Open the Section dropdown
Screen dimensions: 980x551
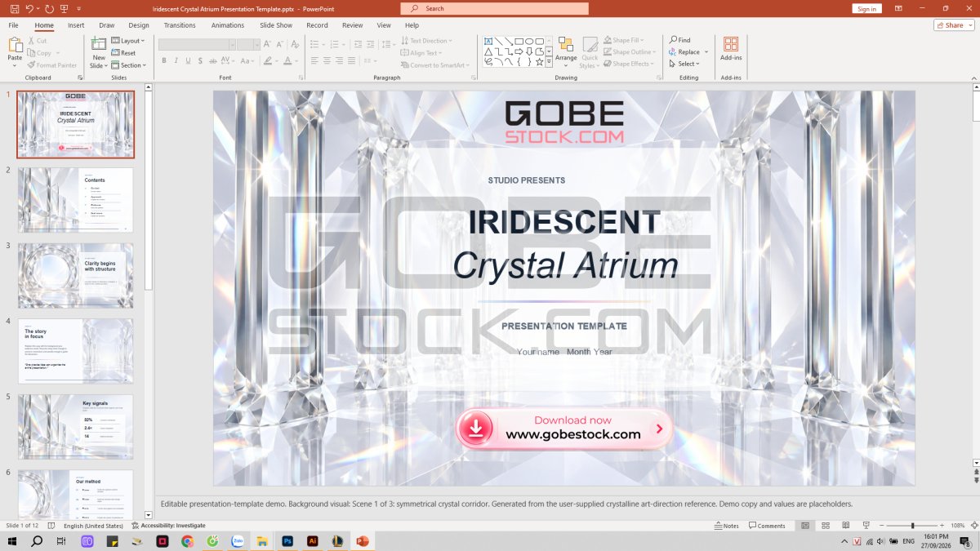coord(128,65)
